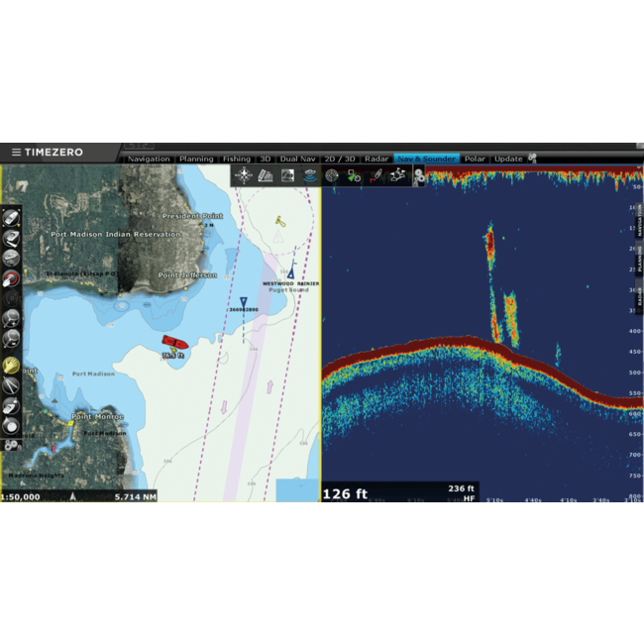Click the zoom in magnifier tool

pos(11,319)
